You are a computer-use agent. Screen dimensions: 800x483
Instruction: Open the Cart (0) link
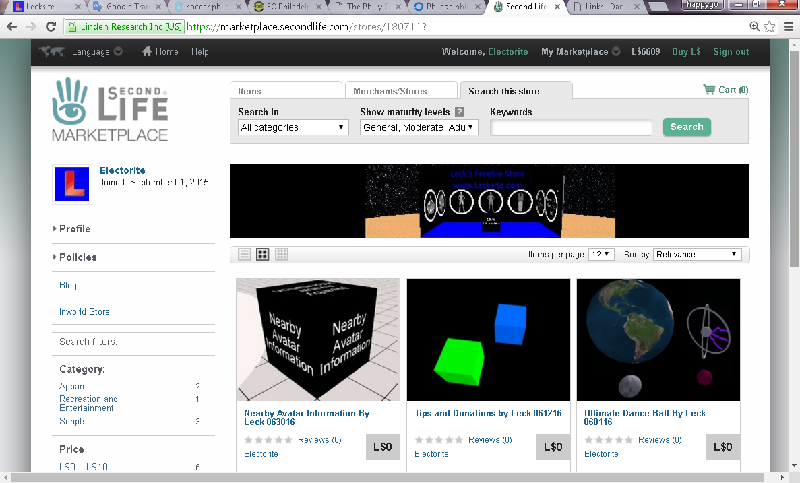point(733,90)
